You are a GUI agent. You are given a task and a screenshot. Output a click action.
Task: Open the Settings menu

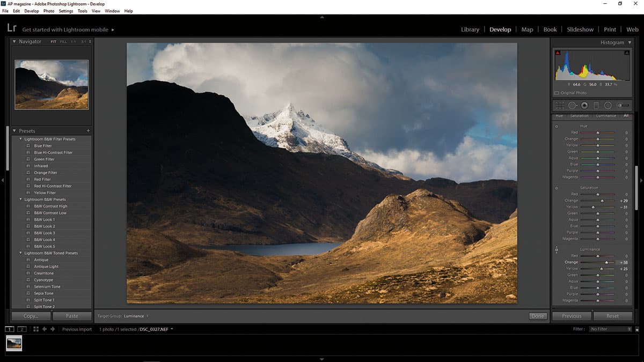click(x=66, y=11)
